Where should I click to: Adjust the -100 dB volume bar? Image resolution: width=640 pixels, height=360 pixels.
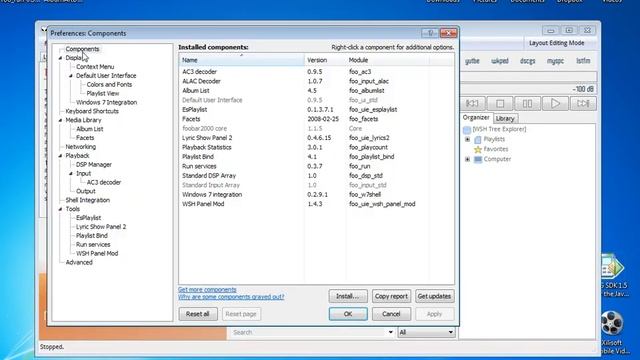pyautogui.click(x=529, y=89)
